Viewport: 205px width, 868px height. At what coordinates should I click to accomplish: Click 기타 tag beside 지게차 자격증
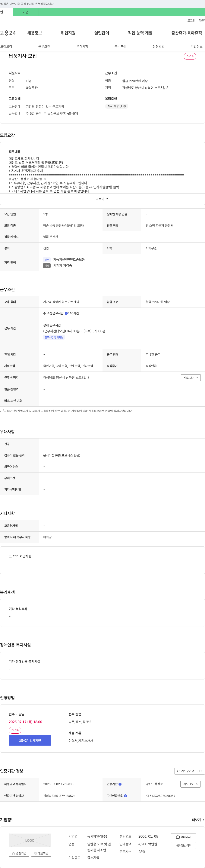click(x=47, y=266)
